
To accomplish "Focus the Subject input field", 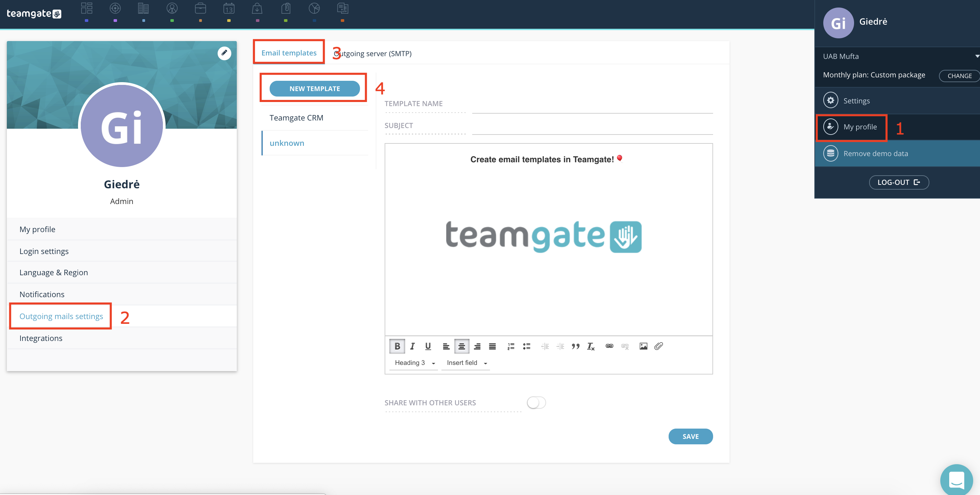I will tap(592, 127).
